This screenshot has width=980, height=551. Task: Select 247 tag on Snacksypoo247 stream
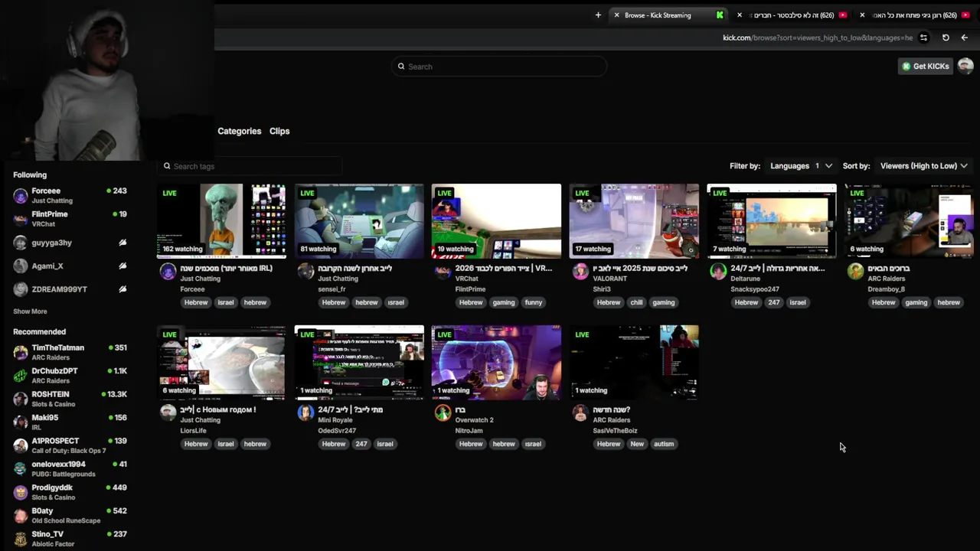point(774,302)
